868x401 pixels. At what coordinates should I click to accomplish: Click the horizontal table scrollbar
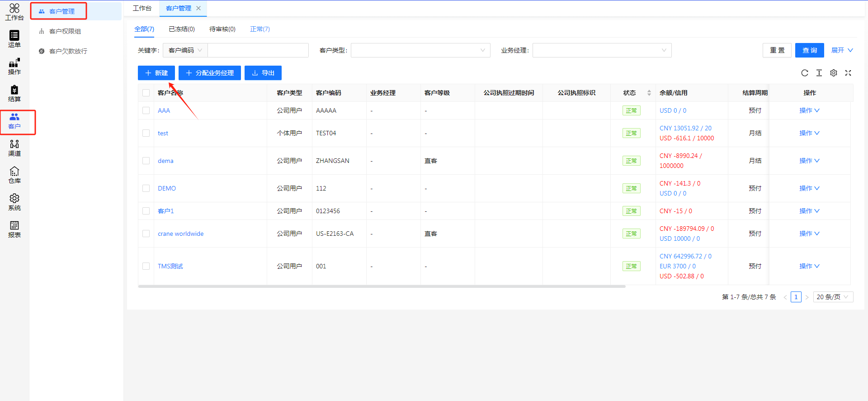(382, 286)
